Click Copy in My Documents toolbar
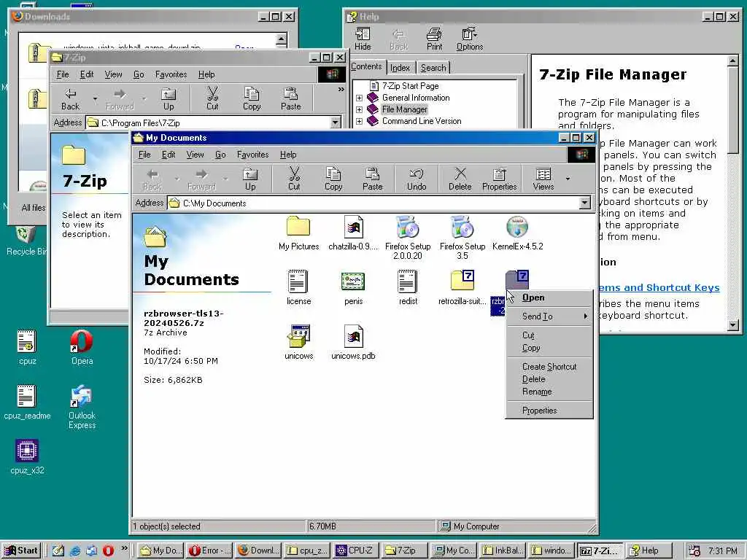 pyautogui.click(x=333, y=179)
